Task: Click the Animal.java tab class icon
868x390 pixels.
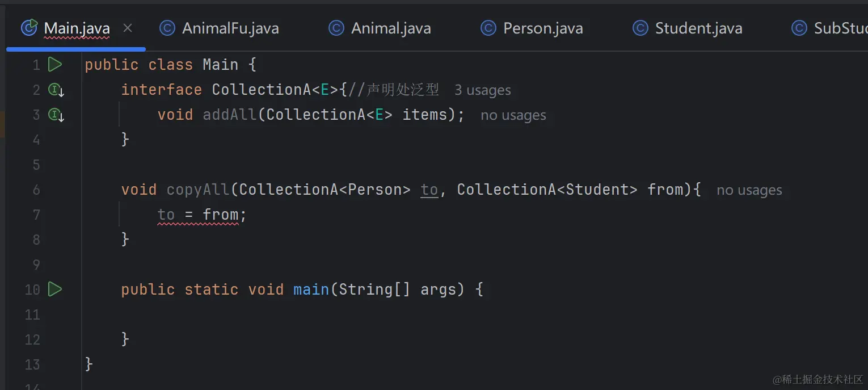Action: (336, 28)
